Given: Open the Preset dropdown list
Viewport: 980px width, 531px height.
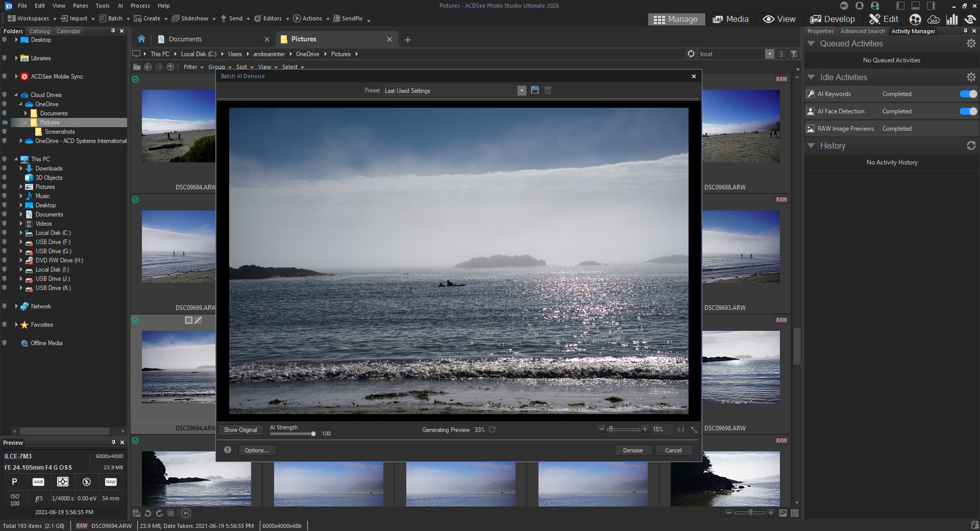Looking at the screenshot, I should coord(521,91).
